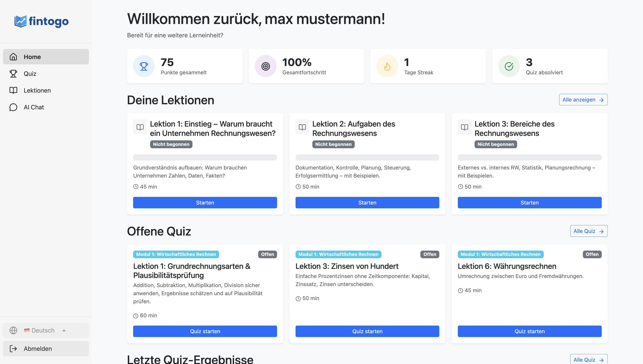Click the book icon on Lektion 2 card
Image resolution: width=643 pixels, height=364 pixels.
[x=302, y=127]
